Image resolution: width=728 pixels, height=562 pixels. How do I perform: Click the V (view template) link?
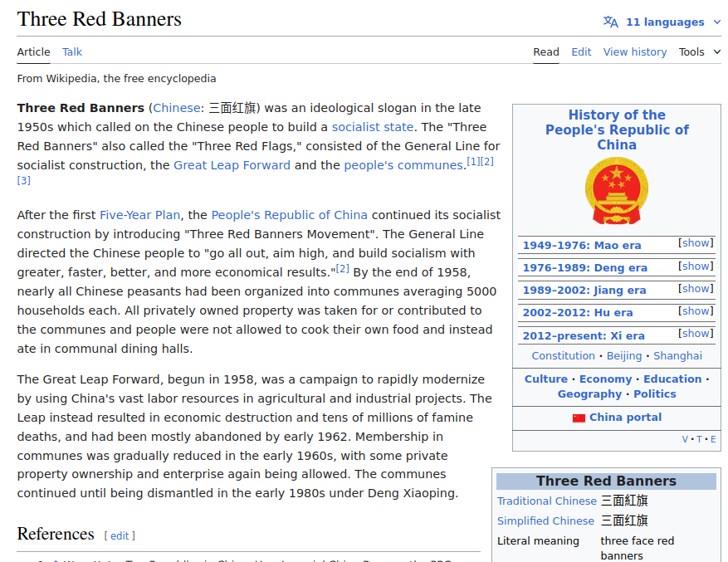[x=685, y=439]
